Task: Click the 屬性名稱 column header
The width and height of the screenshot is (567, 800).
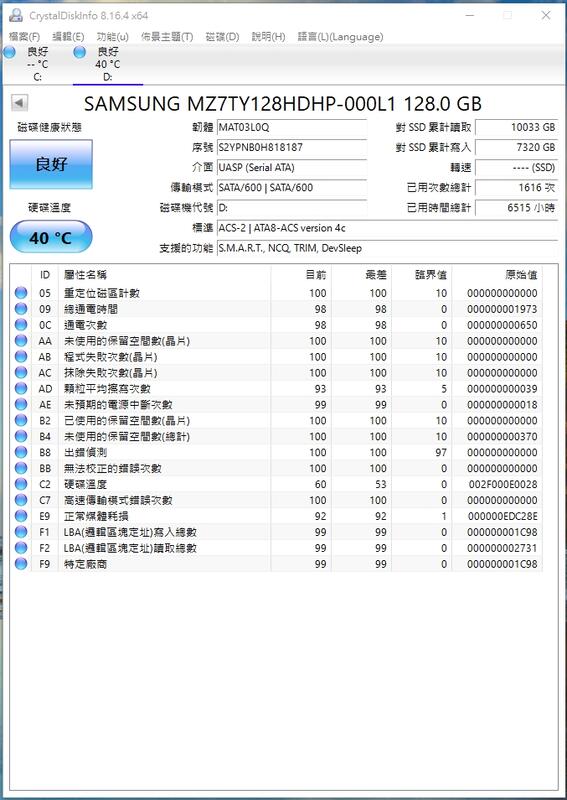Action: tap(164, 275)
